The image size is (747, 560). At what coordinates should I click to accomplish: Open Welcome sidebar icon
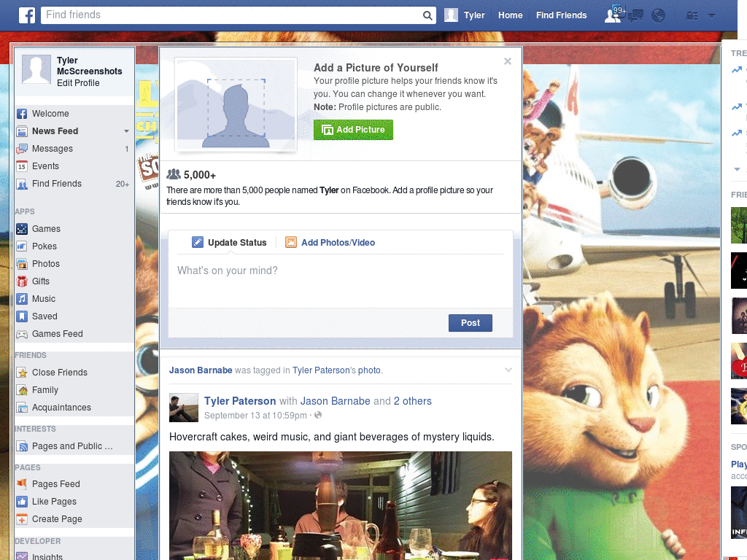(22, 114)
